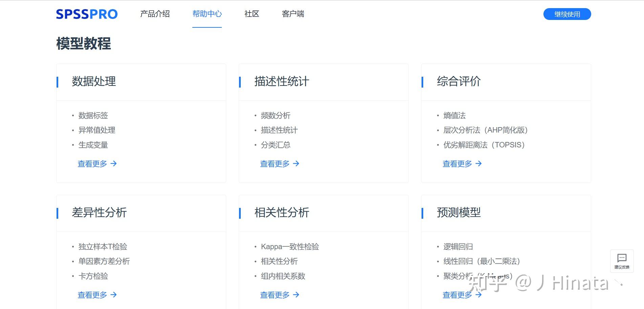Click the SPSSPRO logo
Viewport: 644px width, 309px height.
click(87, 14)
